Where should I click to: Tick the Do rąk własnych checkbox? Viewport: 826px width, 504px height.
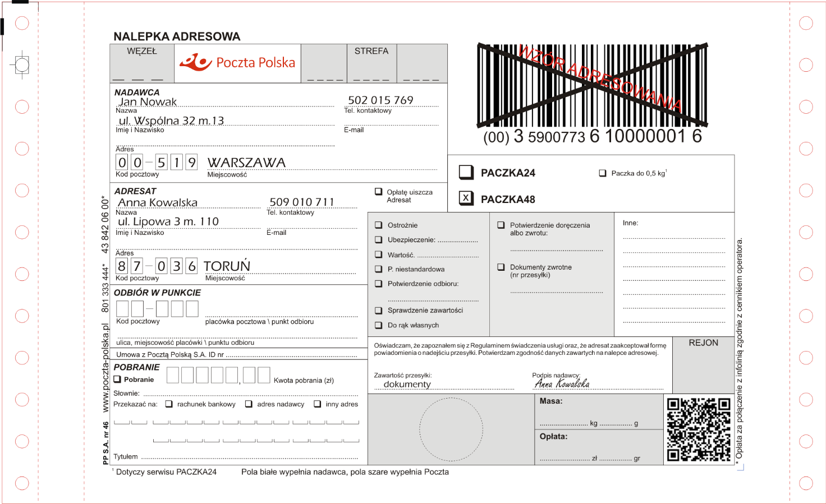(x=379, y=325)
